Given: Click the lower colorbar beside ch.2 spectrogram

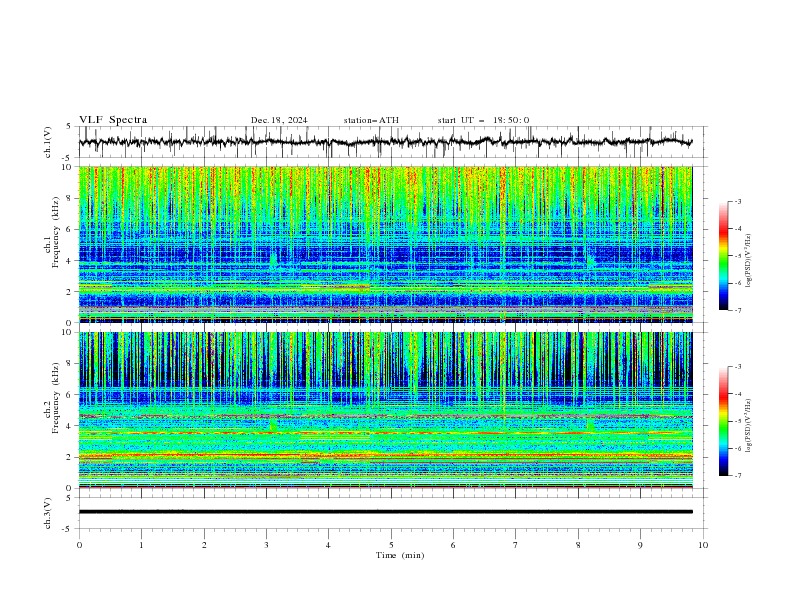Looking at the screenshot, I should [x=723, y=421].
